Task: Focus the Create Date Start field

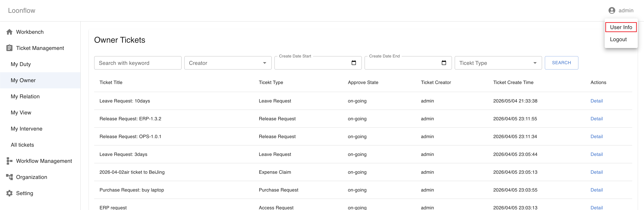Action: [x=318, y=63]
